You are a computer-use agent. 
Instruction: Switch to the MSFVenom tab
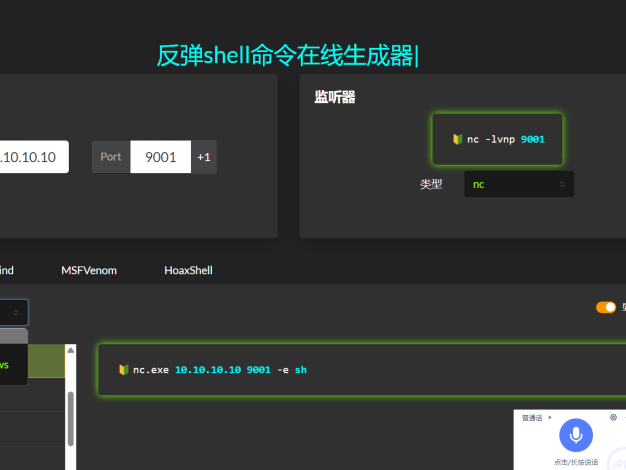pyautogui.click(x=89, y=270)
